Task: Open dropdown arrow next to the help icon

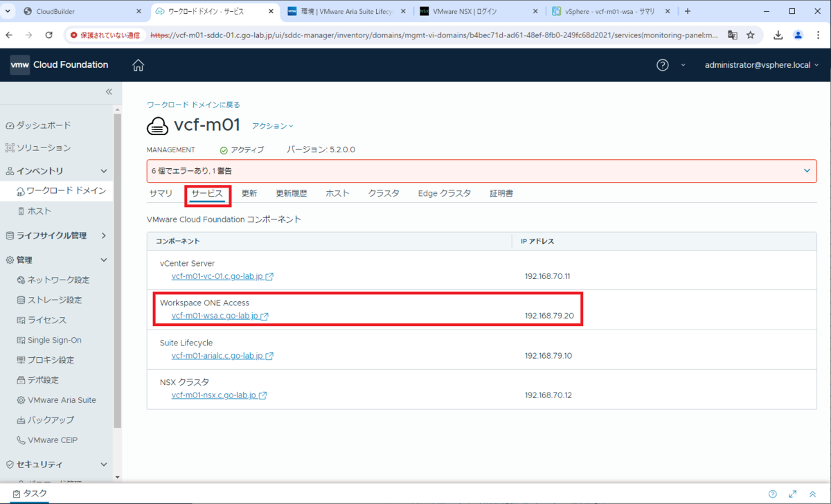Action: pos(682,65)
